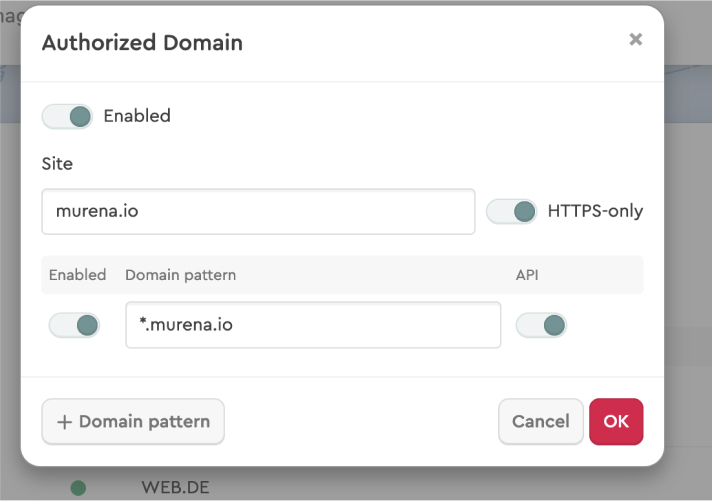Click the Enabled label beside top switch
712x501 pixels.
click(x=137, y=116)
